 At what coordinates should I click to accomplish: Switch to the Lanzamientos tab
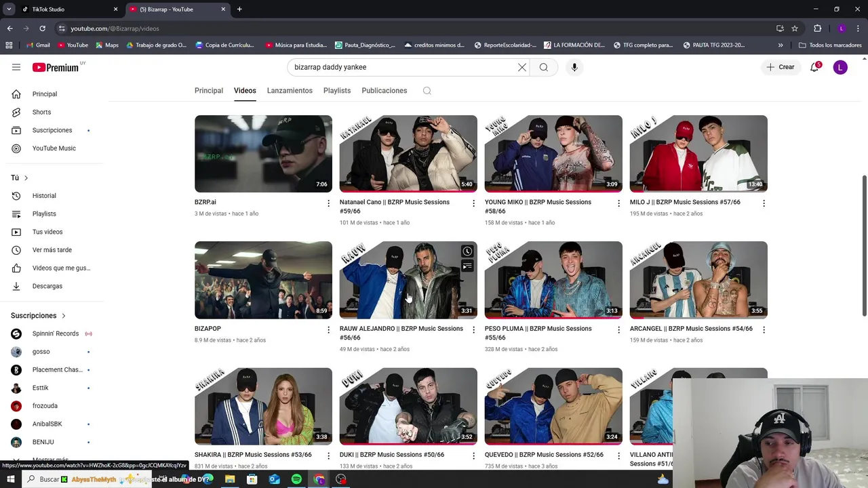(290, 91)
